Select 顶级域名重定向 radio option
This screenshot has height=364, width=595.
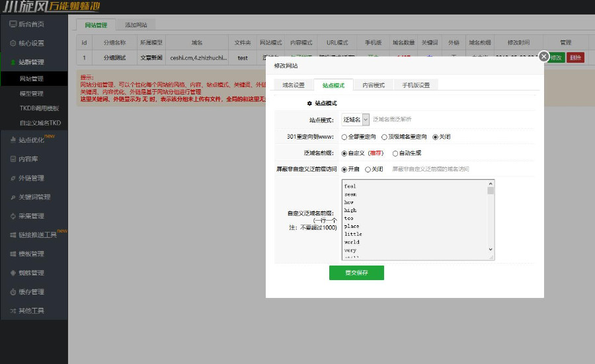[384, 137]
